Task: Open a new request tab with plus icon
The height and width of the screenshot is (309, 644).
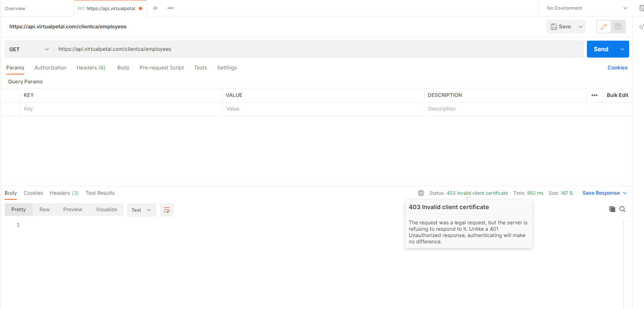Action: tap(155, 8)
